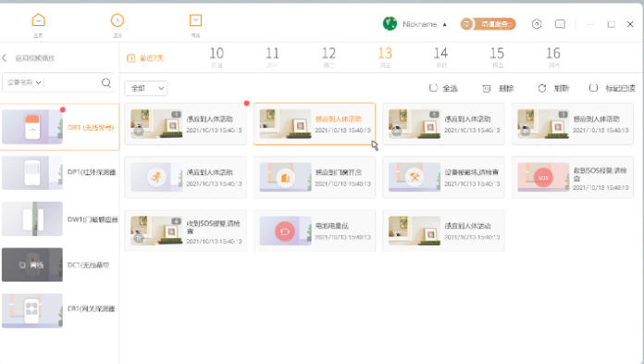Click the red low battery icon

[285, 232]
